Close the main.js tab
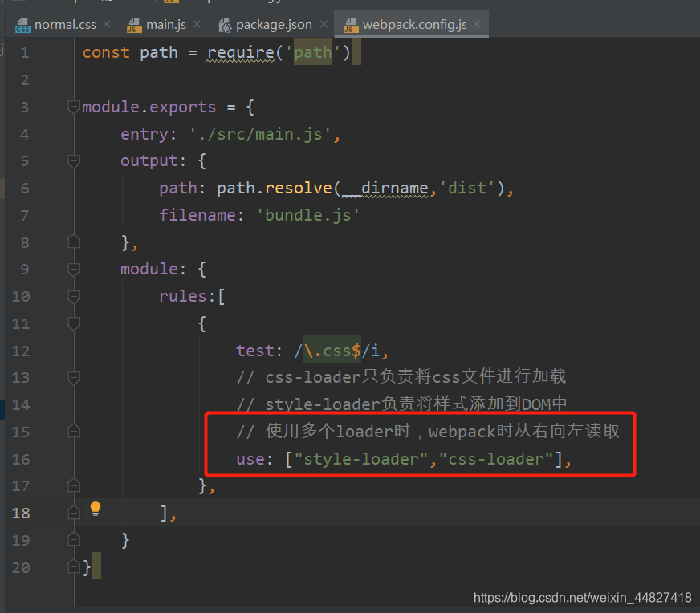 coord(197,24)
